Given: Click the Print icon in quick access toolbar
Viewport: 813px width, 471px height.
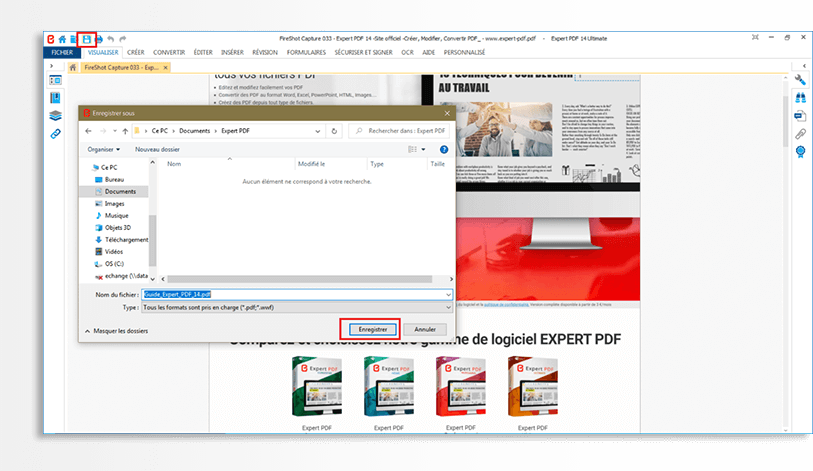Looking at the screenshot, I should [x=99, y=39].
